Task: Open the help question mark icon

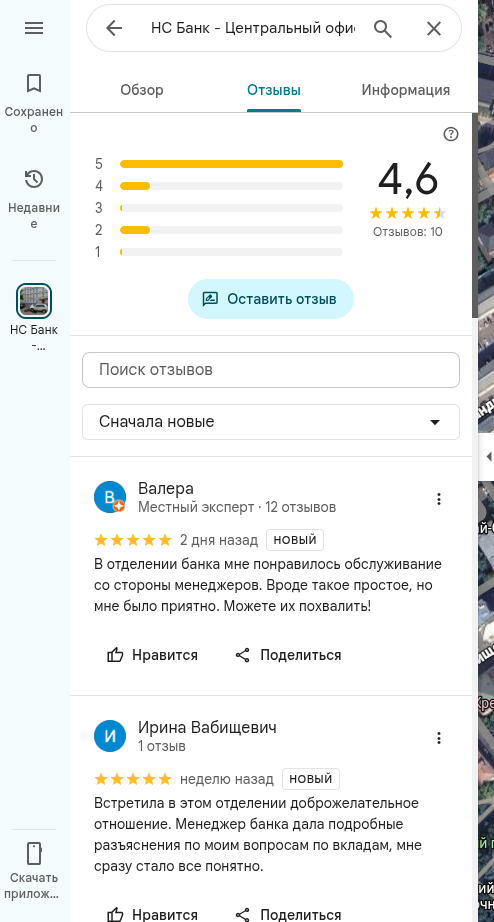Action: pyautogui.click(x=450, y=134)
